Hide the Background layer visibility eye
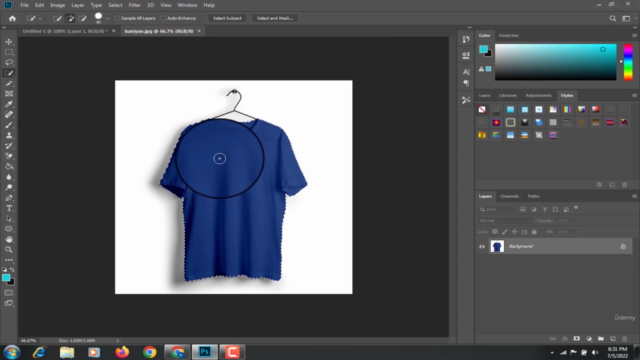 (482, 247)
